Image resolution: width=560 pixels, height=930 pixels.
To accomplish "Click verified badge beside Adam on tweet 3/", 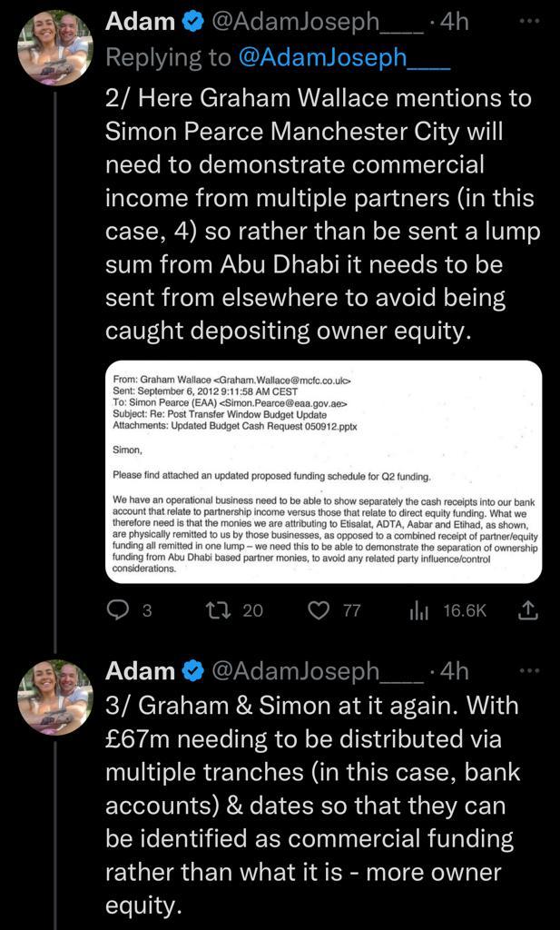I will point(192,671).
